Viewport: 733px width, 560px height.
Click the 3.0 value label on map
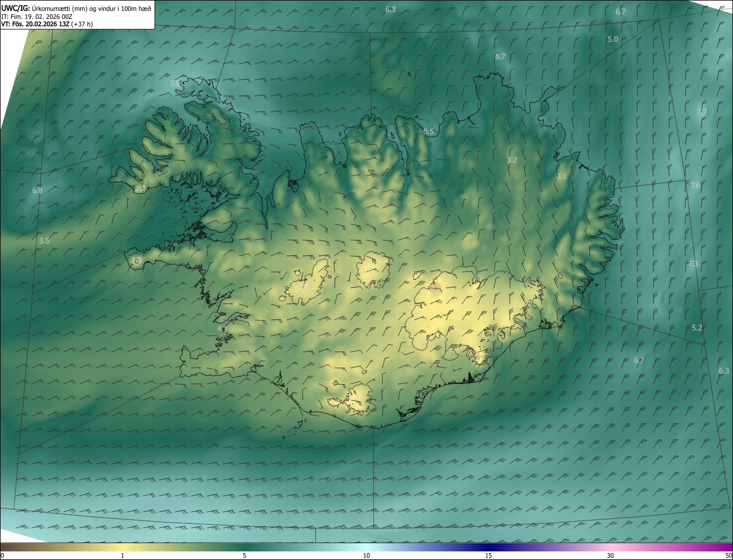tap(562, 177)
